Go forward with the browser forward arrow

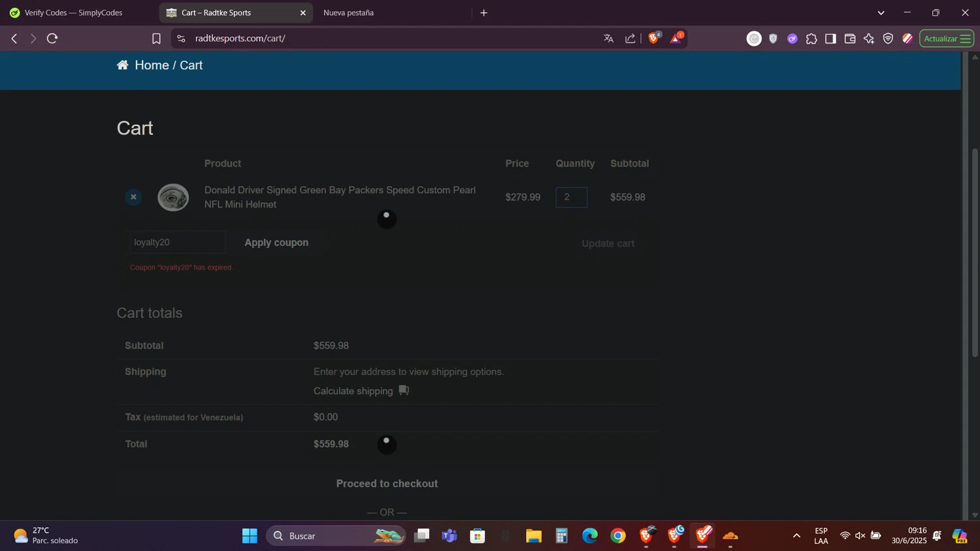click(x=33, y=39)
